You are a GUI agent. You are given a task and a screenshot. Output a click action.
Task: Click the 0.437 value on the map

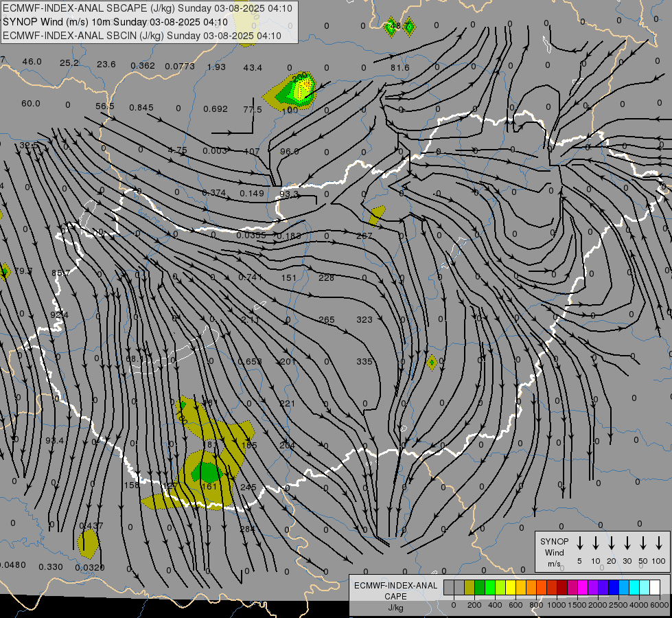pos(91,526)
